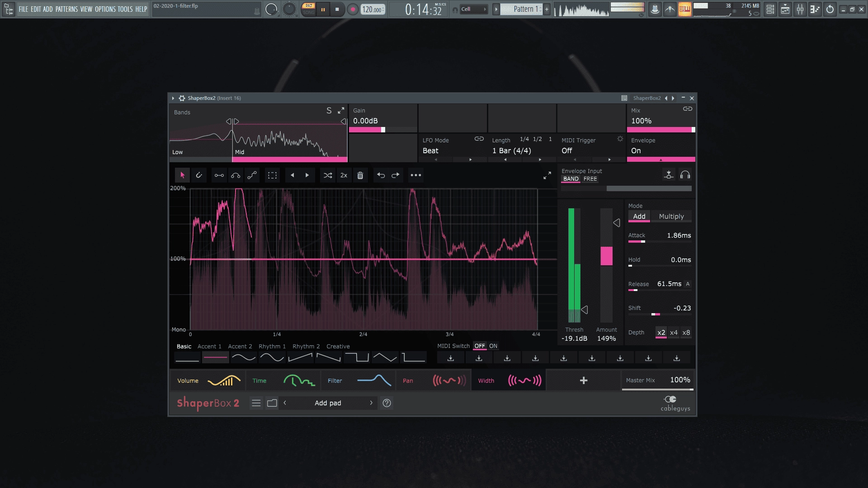Open the Cell snap dropdown in FL Studio
The image size is (868, 488).
pos(474,9)
